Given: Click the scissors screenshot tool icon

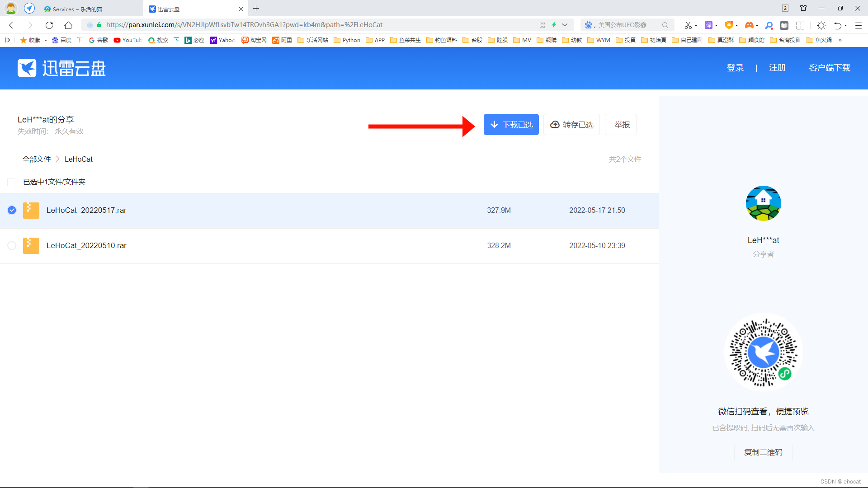Looking at the screenshot, I should [688, 26].
